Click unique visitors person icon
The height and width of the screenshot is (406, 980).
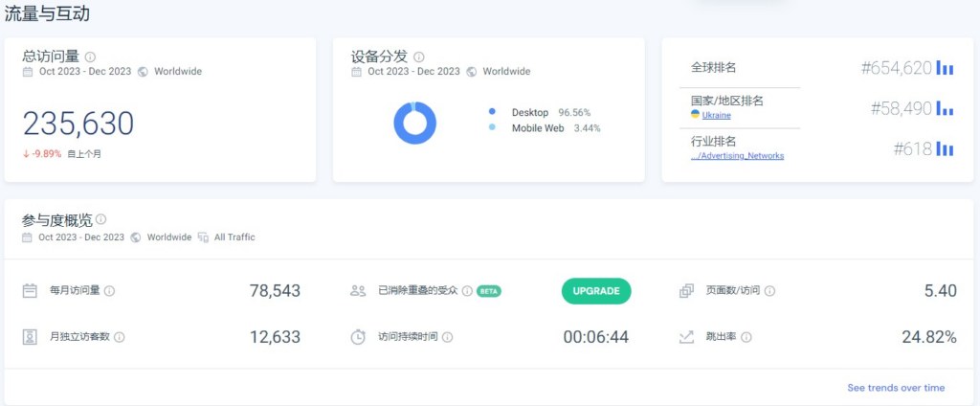30,337
